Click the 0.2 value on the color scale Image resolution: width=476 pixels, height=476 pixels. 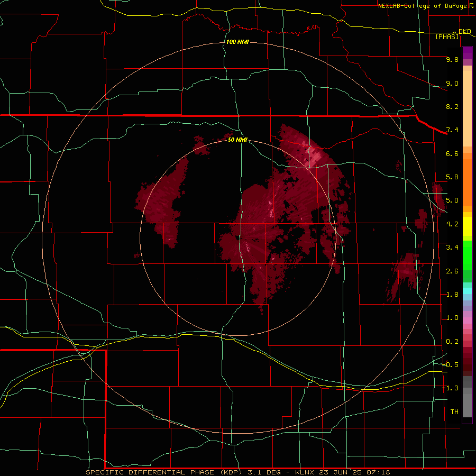click(452, 342)
